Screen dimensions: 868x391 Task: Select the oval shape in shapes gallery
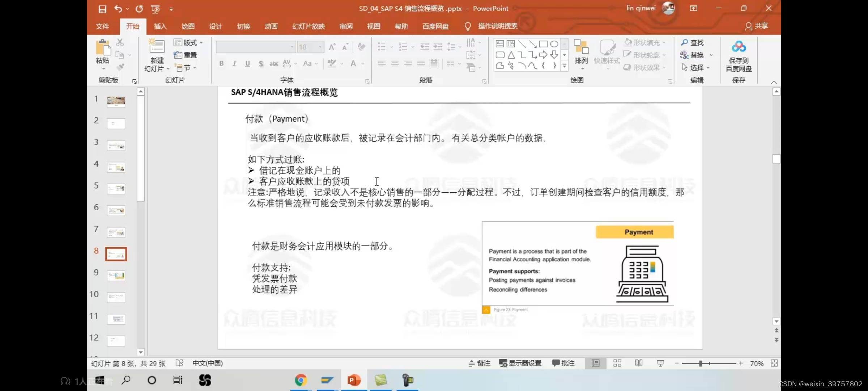(x=554, y=44)
